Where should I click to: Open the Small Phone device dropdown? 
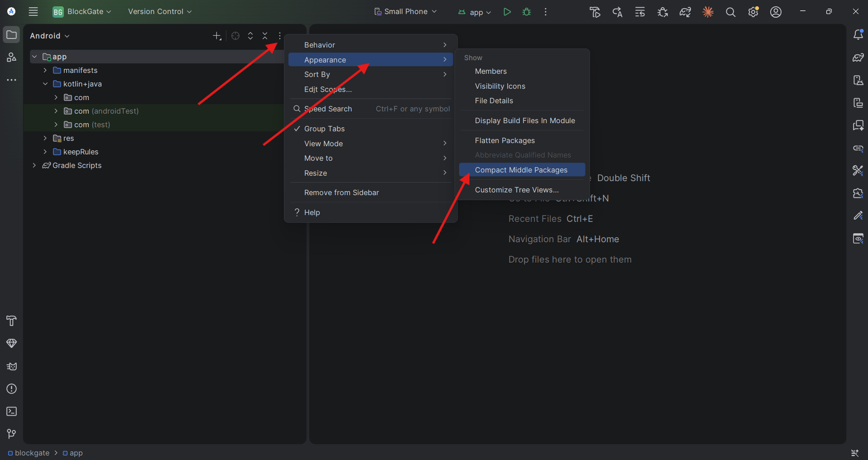click(x=406, y=12)
